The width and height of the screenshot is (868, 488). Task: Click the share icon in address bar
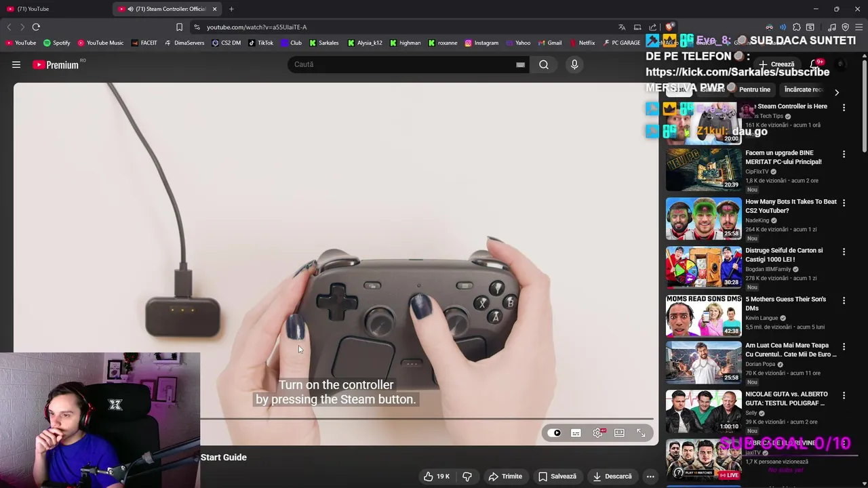coord(652,27)
